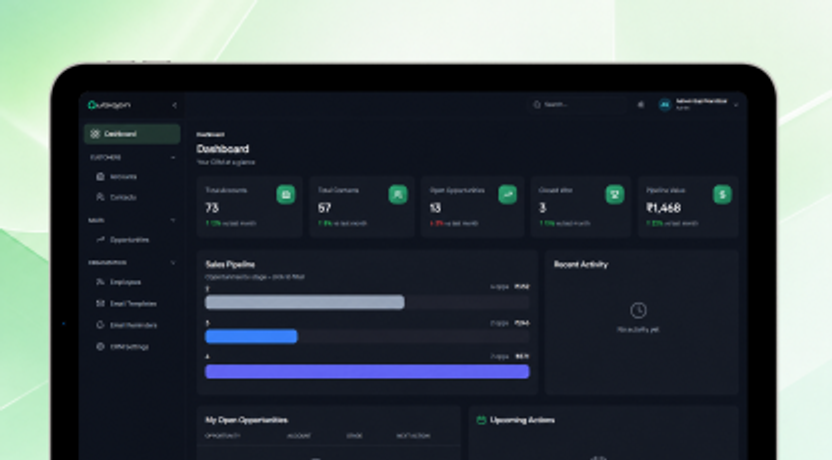The image size is (832, 460).
Task: Click the gray Sales Pipeline progress bar
Action: click(305, 302)
